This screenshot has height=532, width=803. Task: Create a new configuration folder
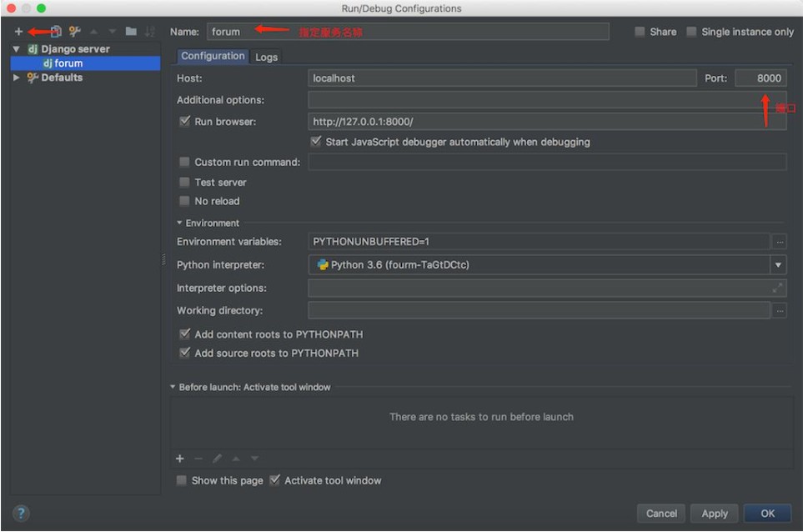(131, 32)
